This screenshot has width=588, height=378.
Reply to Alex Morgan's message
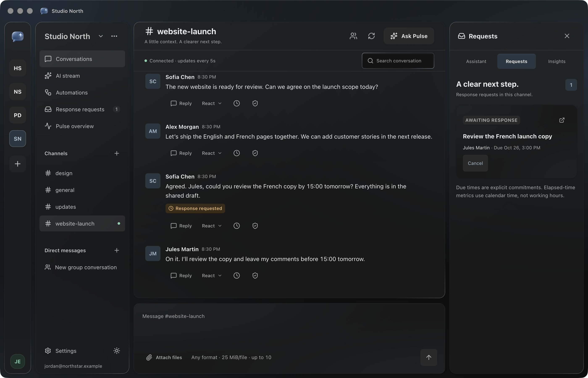pyautogui.click(x=181, y=153)
